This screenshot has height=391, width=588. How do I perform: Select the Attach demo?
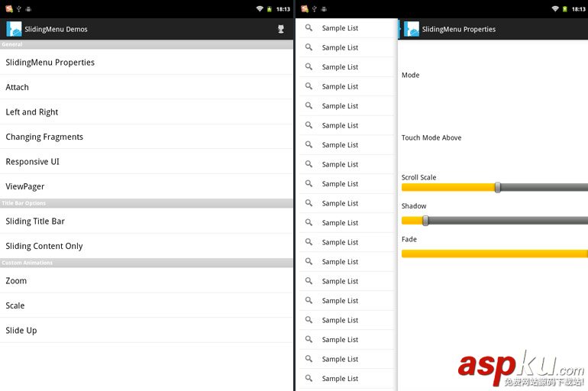pyautogui.click(x=18, y=87)
